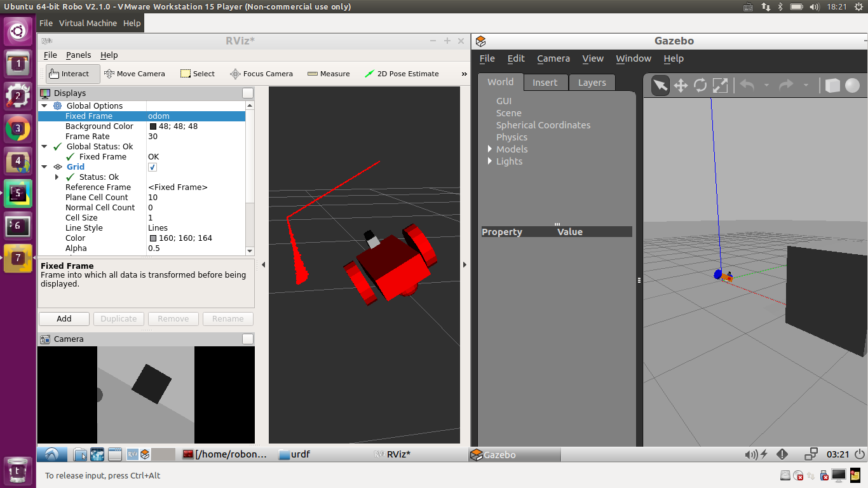The height and width of the screenshot is (488, 868).
Task: Open the Gazebo Edit menu
Action: (x=516, y=58)
